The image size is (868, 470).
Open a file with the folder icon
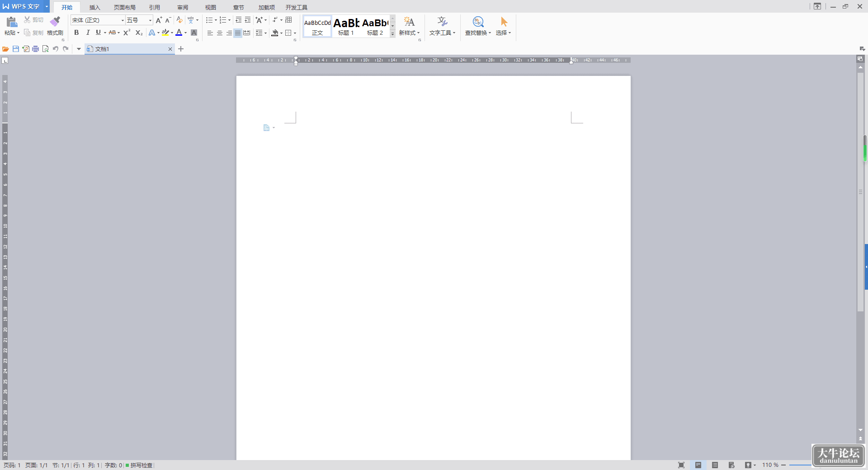(x=5, y=49)
